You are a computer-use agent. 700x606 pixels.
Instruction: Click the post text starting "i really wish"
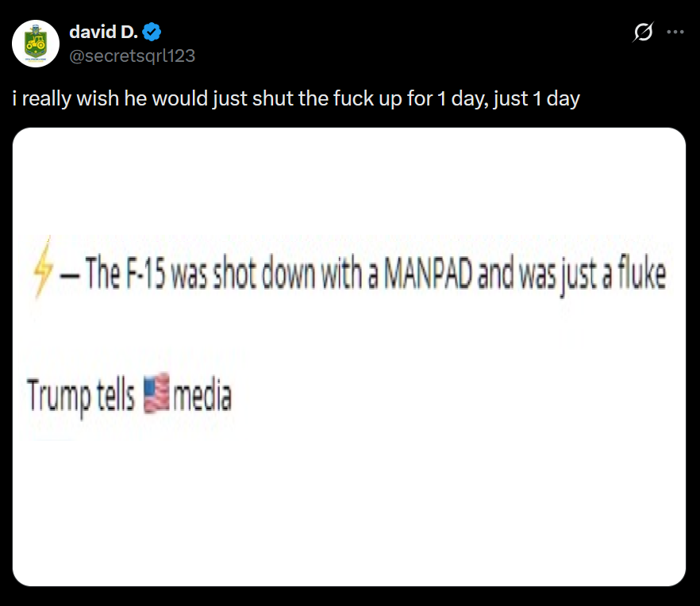tap(296, 98)
